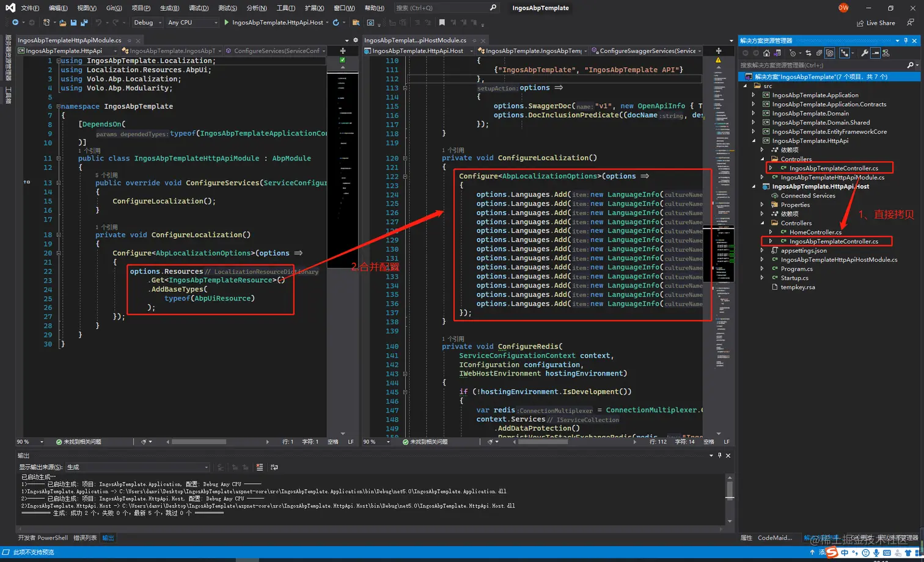Image resolution: width=924 pixels, height=562 pixels.
Task: Click the Home icon in Solution Explorer toolbar
Action: coord(766,53)
